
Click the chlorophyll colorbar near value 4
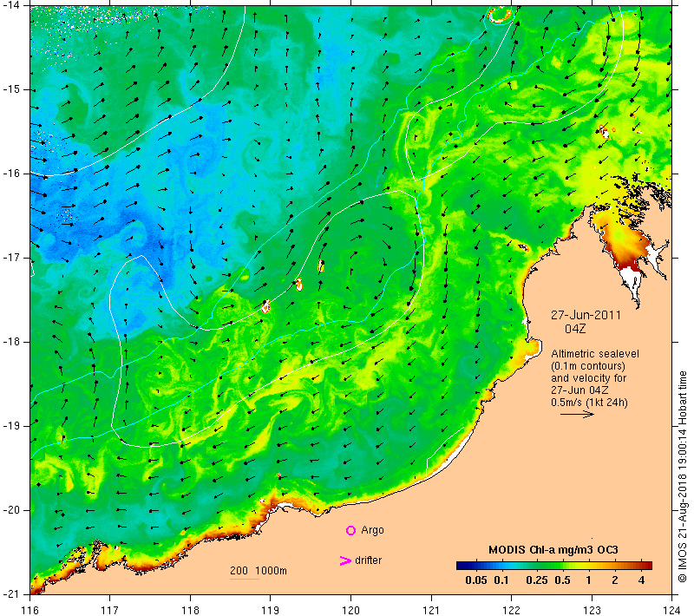point(642,566)
